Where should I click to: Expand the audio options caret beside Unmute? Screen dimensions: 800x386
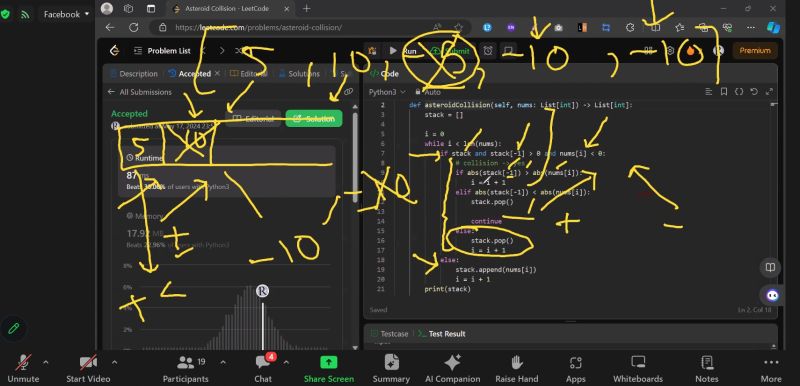pyautogui.click(x=46, y=362)
